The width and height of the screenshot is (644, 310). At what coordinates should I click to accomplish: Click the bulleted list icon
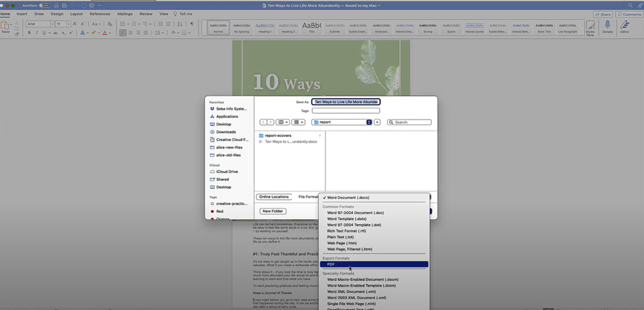tap(123, 24)
